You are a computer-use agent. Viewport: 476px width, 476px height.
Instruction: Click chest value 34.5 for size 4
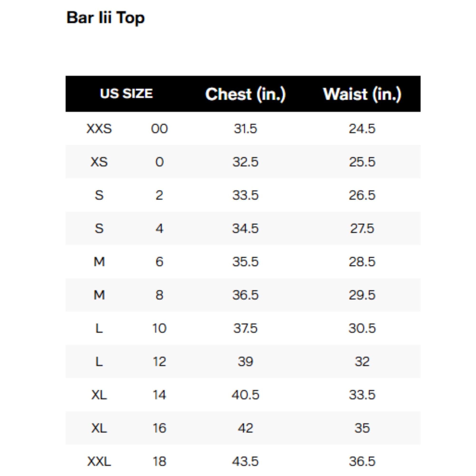click(x=245, y=228)
